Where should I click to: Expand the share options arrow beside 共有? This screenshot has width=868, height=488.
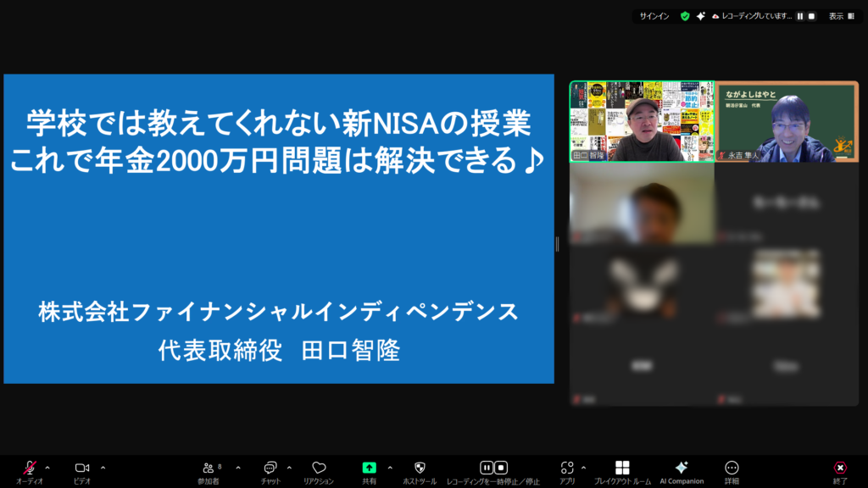[390, 467]
